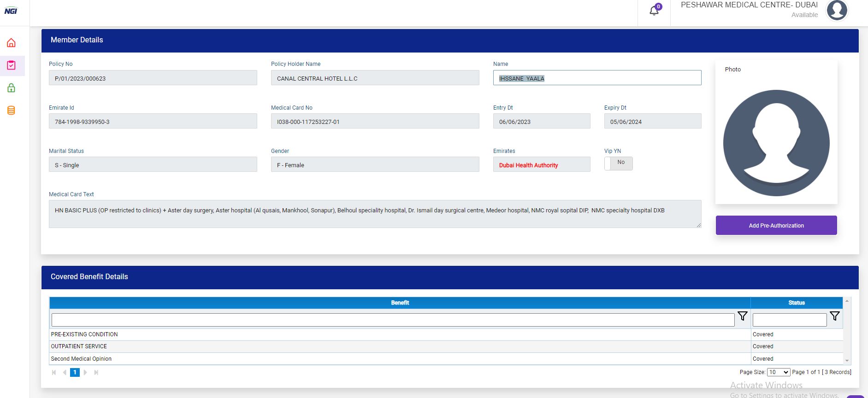Click PESHAWAR MEDICAL CENTRE- DUBAI account name
This screenshot has width=868, height=398.
pos(750,5)
